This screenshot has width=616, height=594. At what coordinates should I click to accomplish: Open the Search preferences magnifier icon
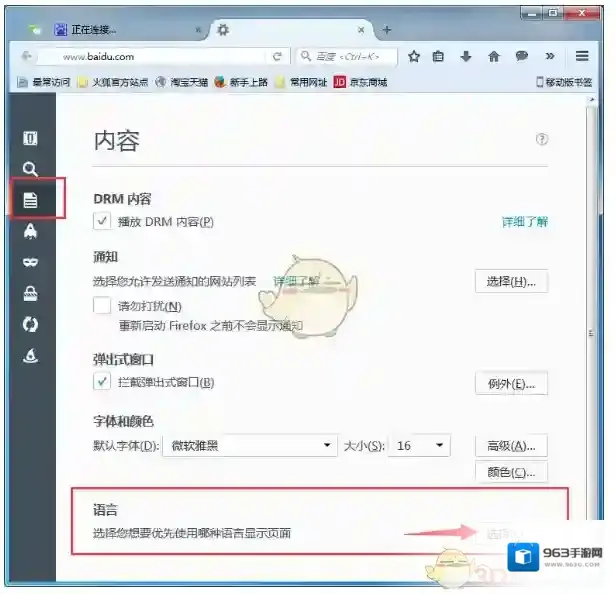[x=30, y=169]
